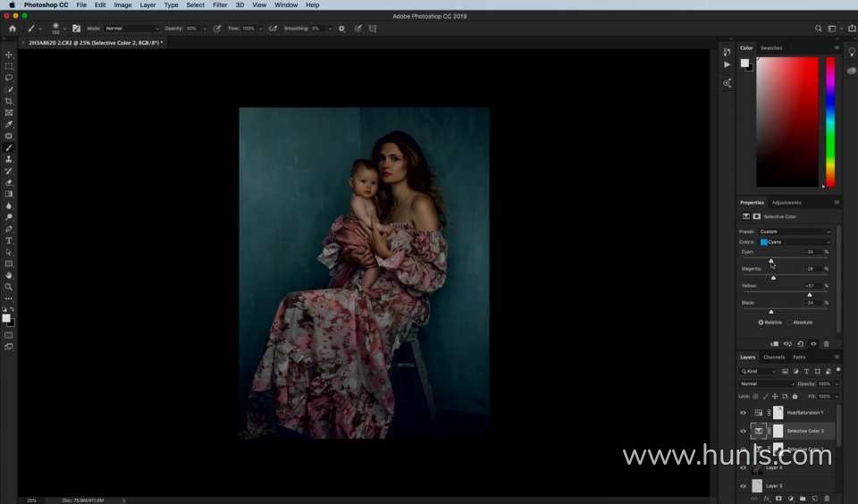Select the Clone Stamp tool

coord(9,159)
